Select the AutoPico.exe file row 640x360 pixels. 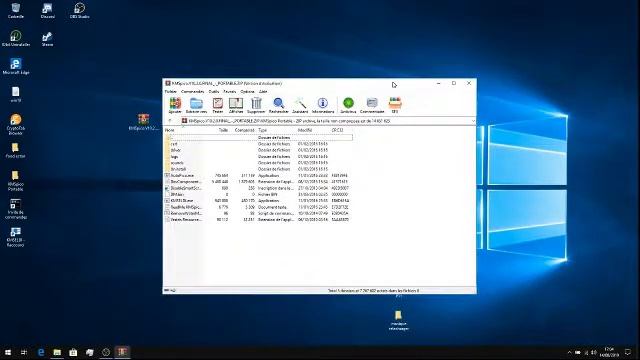(258, 176)
